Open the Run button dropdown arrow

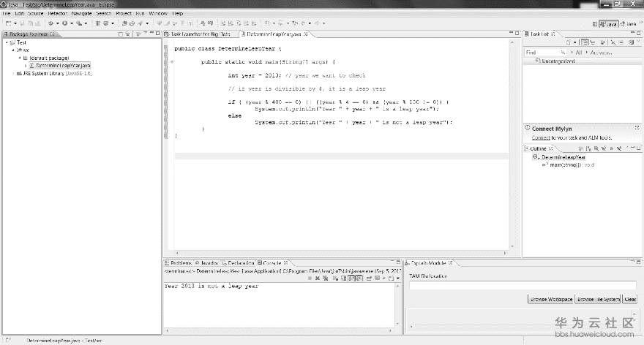coord(72,23)
